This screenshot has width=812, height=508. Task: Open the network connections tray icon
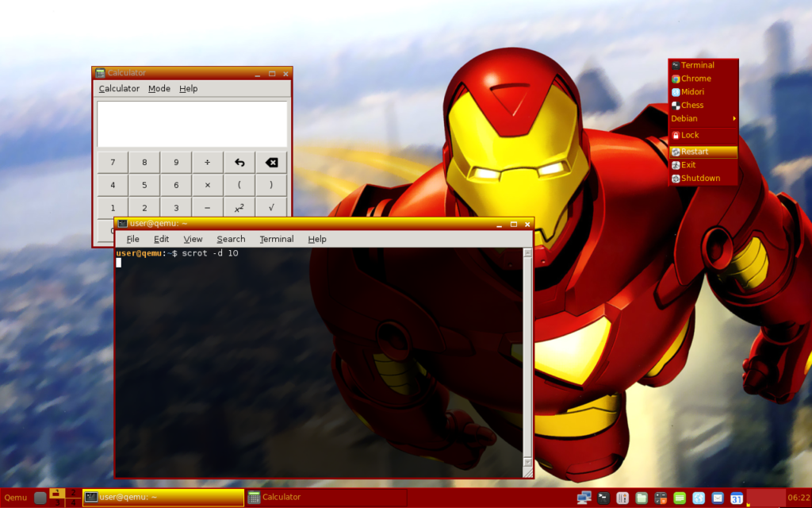584,498
